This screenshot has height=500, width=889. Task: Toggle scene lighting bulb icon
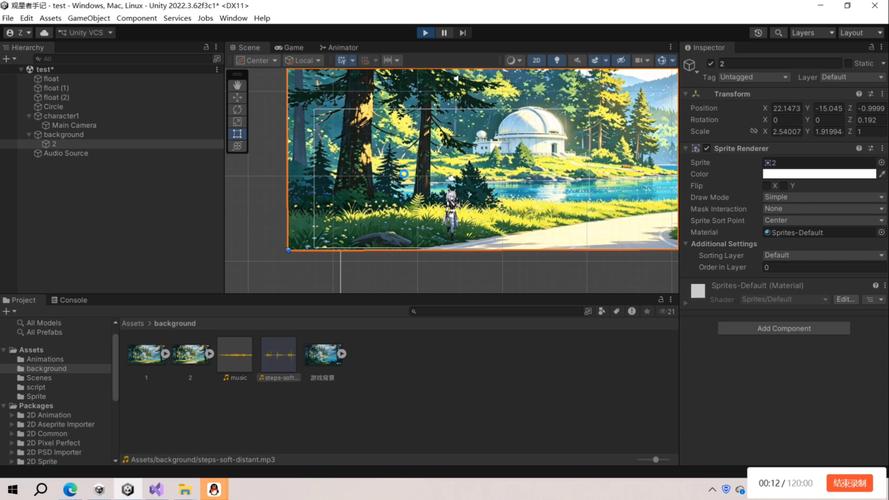[x=557, y=60]
